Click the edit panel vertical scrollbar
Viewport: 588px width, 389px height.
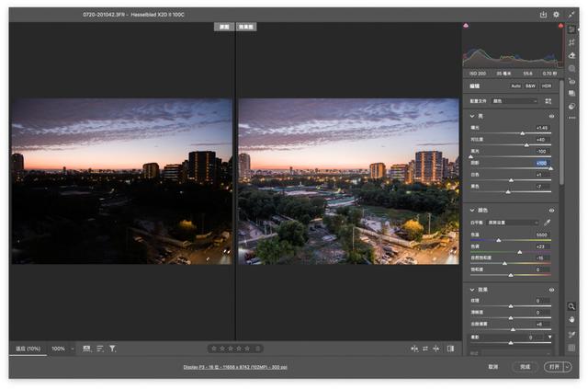click(561, 132)
